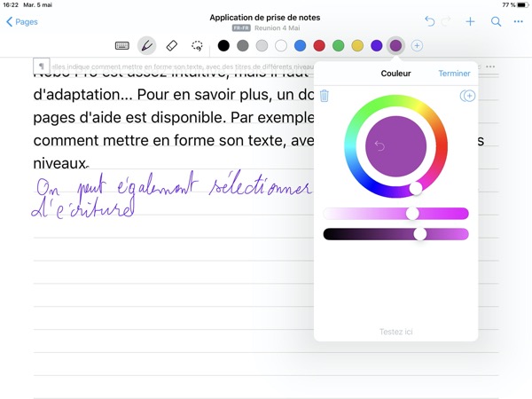Save color with the popup add-color icon
This screenshot has height=399, width=532.
pos(467,96)
